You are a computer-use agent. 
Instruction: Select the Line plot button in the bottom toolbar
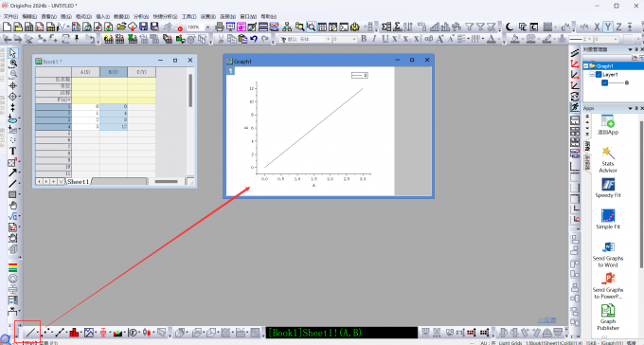point(30,333)
